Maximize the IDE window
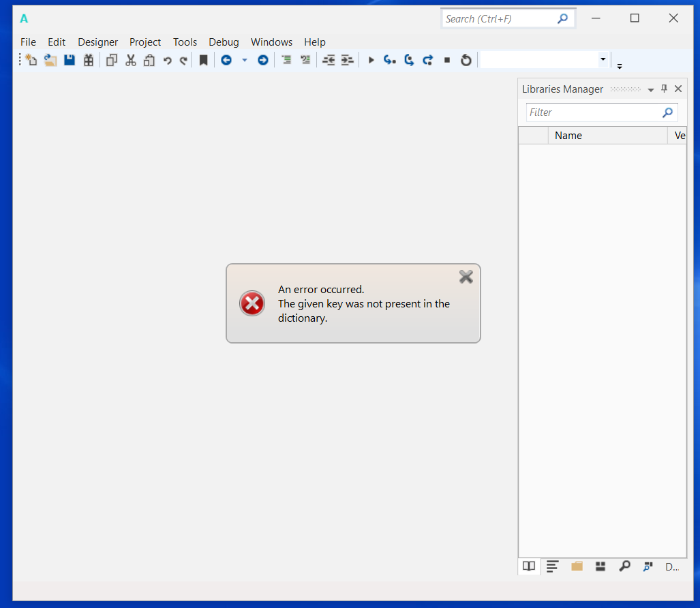The image size is (700, 608). [635, 18]
